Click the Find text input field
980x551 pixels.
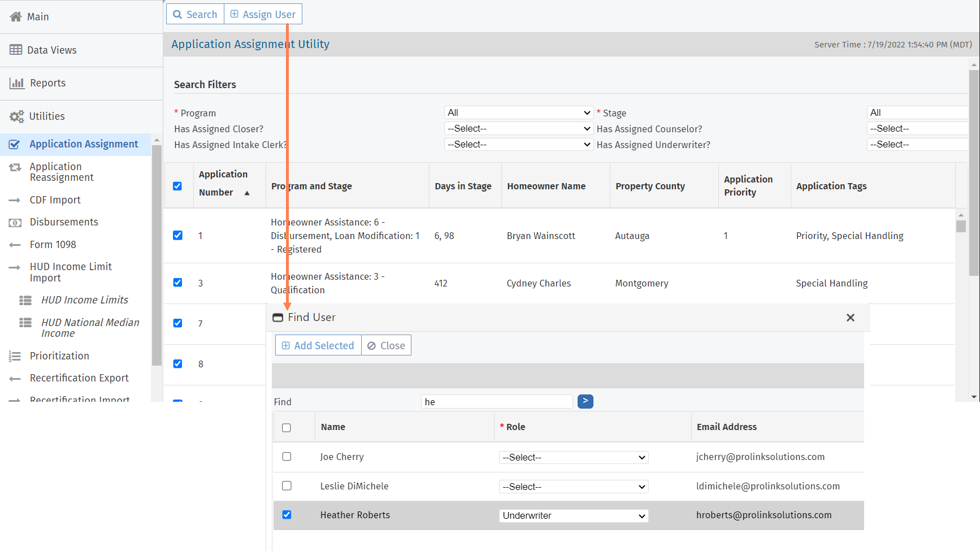pyautogui.click(x=497, y=402)
